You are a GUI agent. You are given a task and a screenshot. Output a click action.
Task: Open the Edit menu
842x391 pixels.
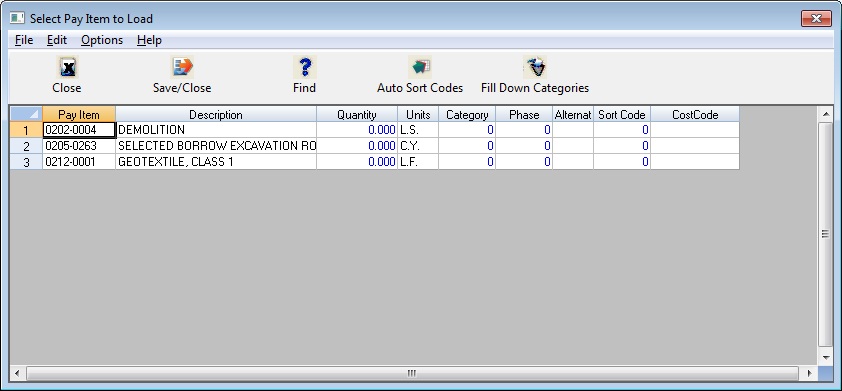point(57,40)
